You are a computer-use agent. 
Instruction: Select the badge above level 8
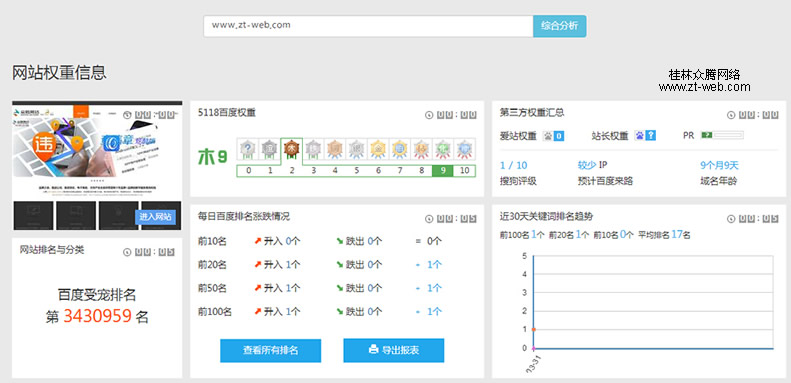coord(421,149)
